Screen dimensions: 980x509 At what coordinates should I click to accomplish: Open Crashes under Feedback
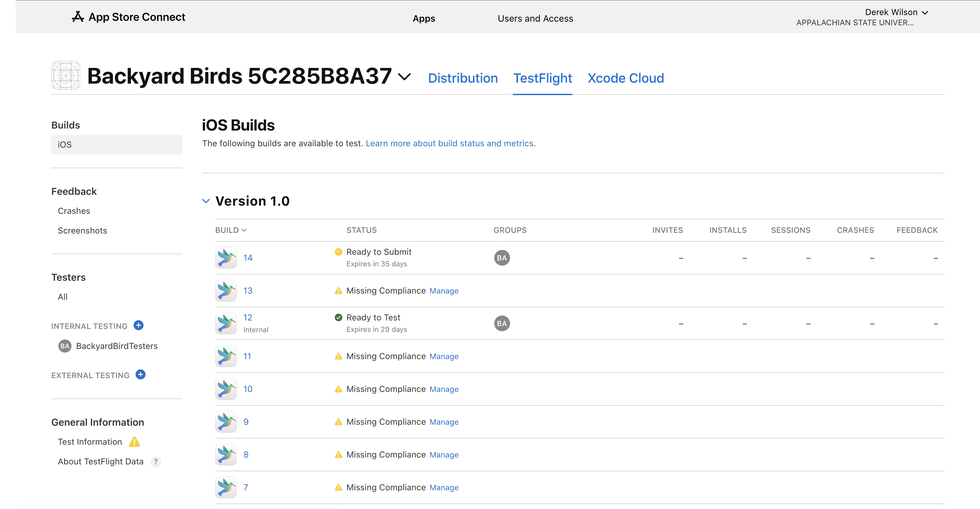(74, 211)
